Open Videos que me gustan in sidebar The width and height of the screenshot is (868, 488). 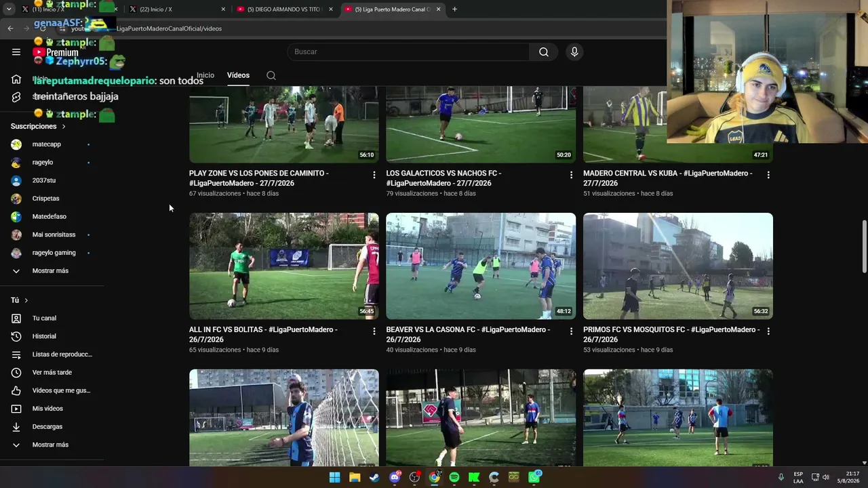point(52,390)
